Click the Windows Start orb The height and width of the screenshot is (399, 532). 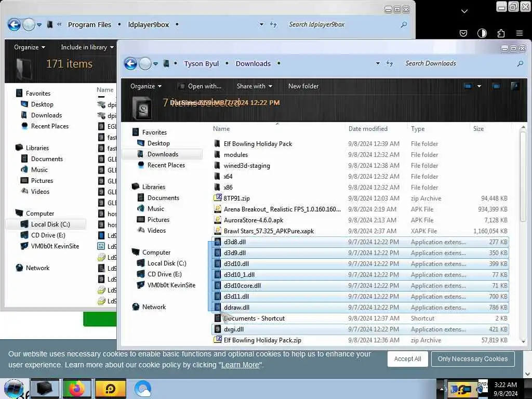(14, 389)
